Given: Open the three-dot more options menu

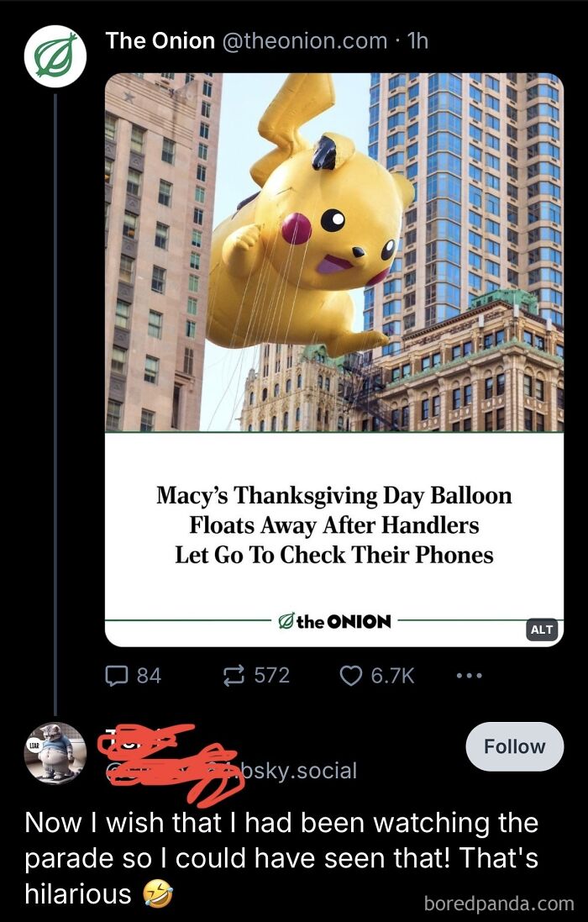Looking at the screenshot, I should [x=468, y=675].
